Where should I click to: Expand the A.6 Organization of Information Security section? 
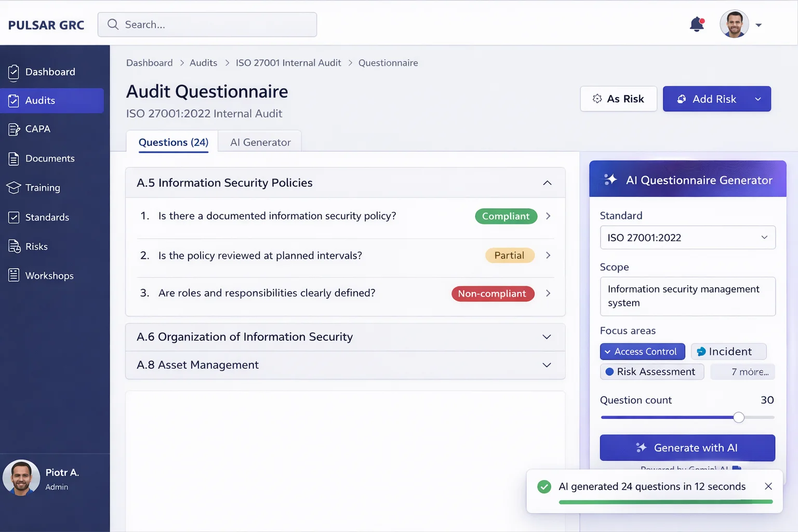tap(345, 337)
